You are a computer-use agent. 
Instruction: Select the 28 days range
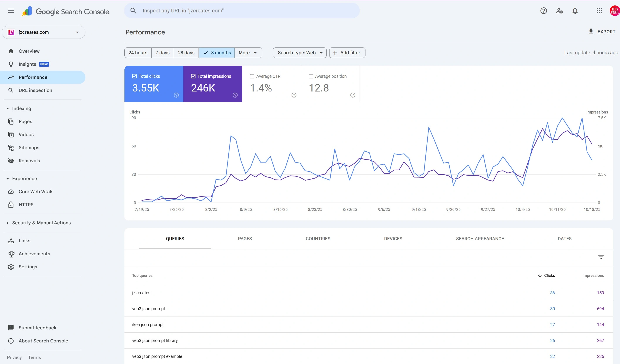click(186, 53)
